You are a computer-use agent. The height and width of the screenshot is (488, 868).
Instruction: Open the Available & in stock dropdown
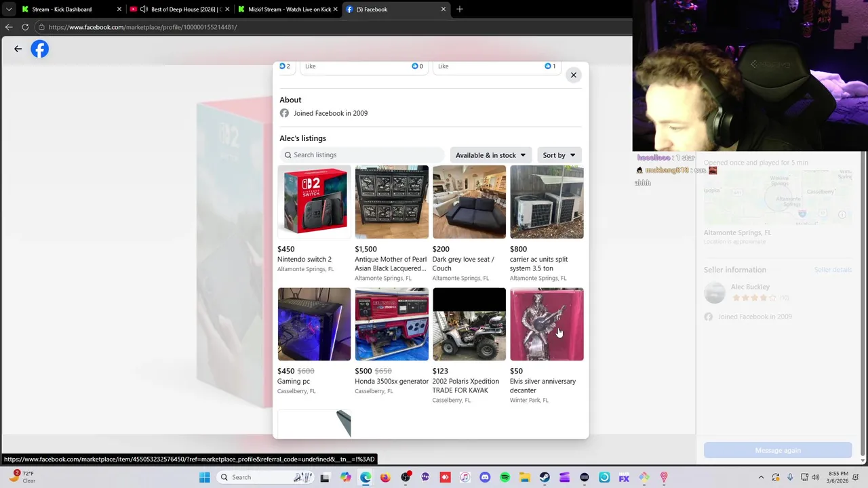(490, 155)
